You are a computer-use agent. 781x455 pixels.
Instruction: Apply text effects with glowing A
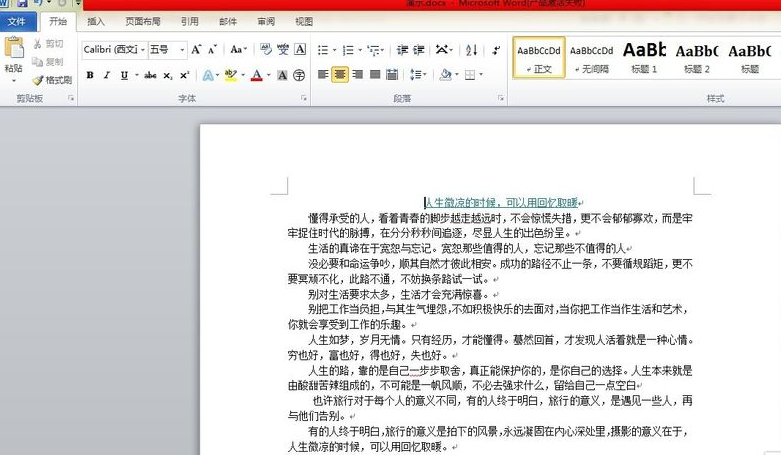pyautogui.click(x=208, y=75)
